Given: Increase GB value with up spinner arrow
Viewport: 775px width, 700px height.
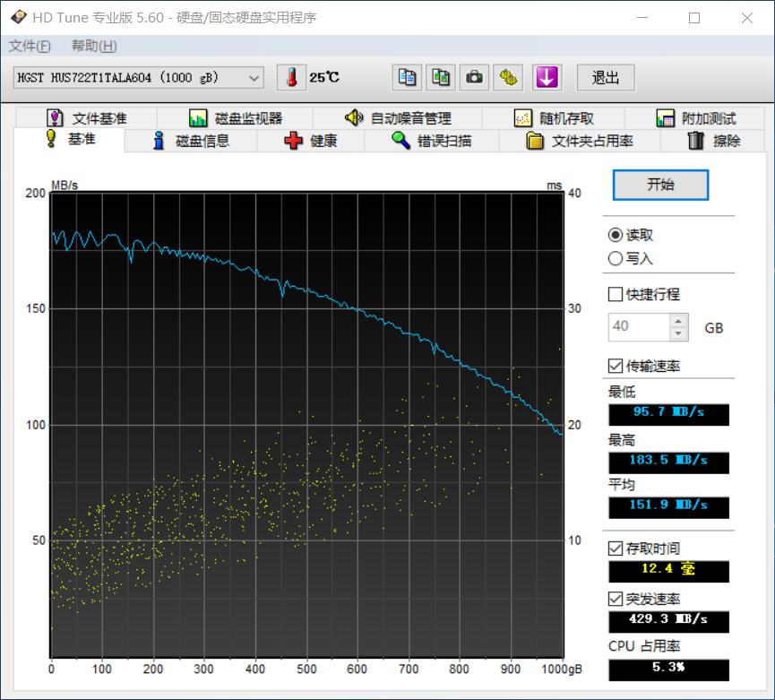Looking at the screenshot, I should 678,321.
